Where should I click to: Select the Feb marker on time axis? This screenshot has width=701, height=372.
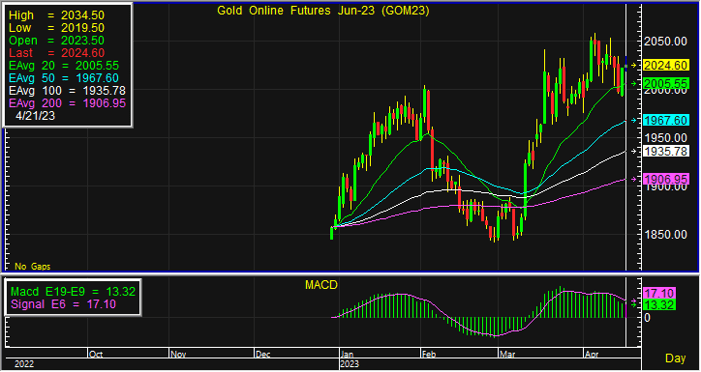click(428, 354)
